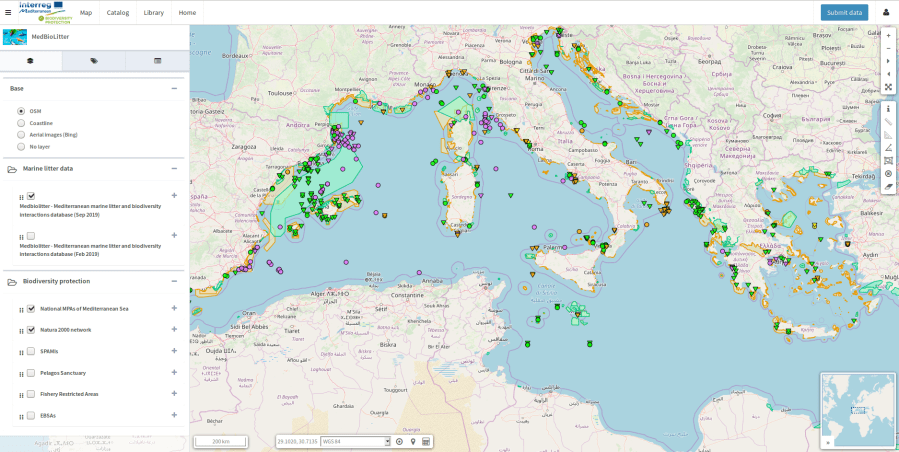Screen dimensions: 899x452
Task: Open the coordinate calculator icon
Action: [426, 441]
